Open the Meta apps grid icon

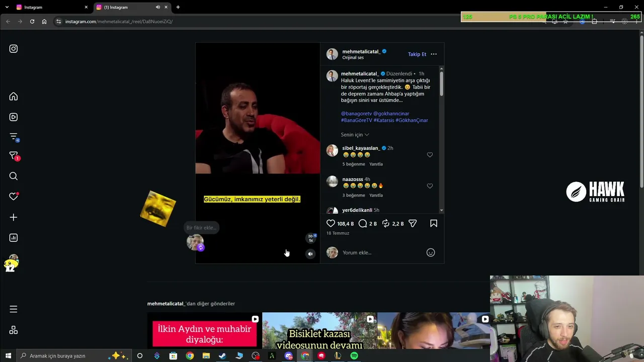[14, 330]
